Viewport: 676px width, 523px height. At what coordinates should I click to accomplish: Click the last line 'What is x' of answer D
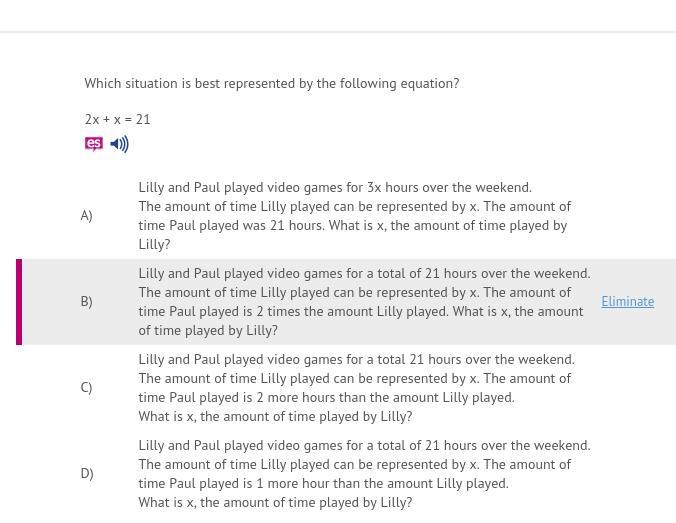[x=275, y=503]
